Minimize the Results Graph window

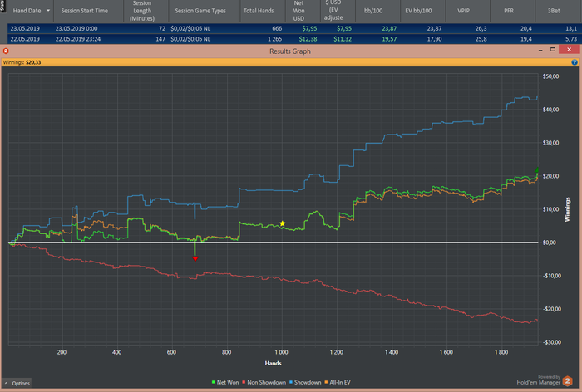(540, 50)
